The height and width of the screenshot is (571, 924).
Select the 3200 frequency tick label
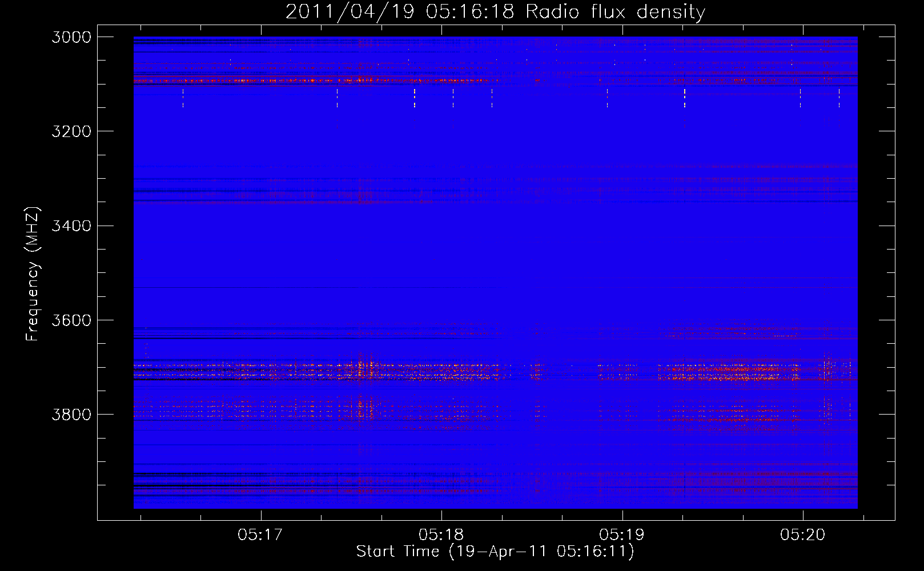pyautogui.click(x=71, y=131)
